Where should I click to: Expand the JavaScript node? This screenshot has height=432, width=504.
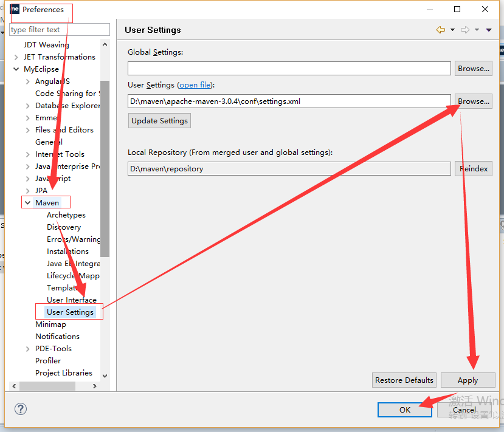[x=27, y=179]
